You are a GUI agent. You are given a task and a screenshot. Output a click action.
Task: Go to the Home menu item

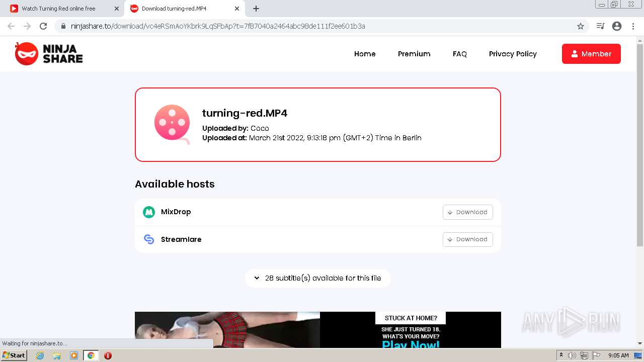tap(365, 54)
